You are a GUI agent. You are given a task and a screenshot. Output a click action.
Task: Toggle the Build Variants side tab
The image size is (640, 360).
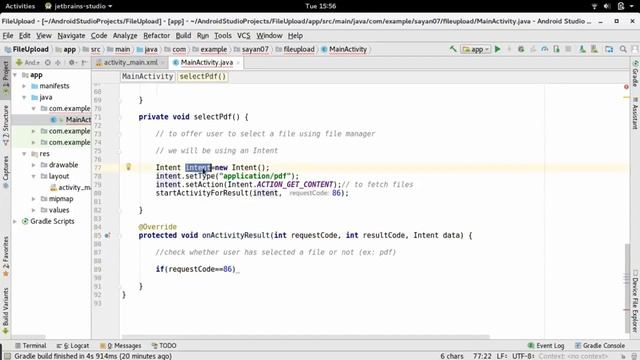click(x=5, y=310)
